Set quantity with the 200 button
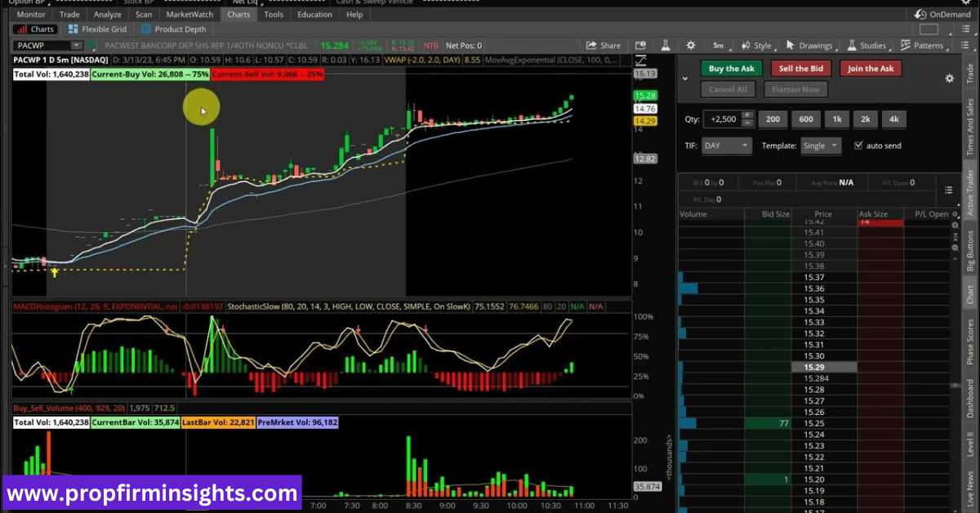980x513 pixels. click(x=773, y=119)
